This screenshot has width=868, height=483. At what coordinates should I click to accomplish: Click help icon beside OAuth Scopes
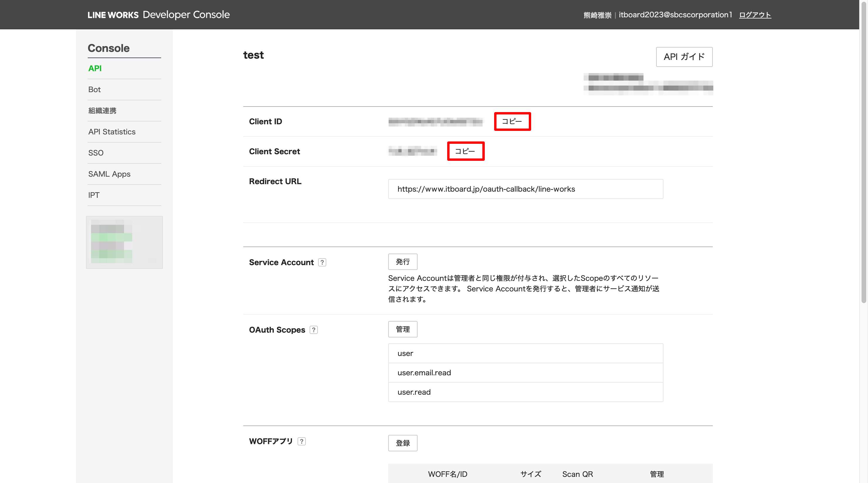313,330
